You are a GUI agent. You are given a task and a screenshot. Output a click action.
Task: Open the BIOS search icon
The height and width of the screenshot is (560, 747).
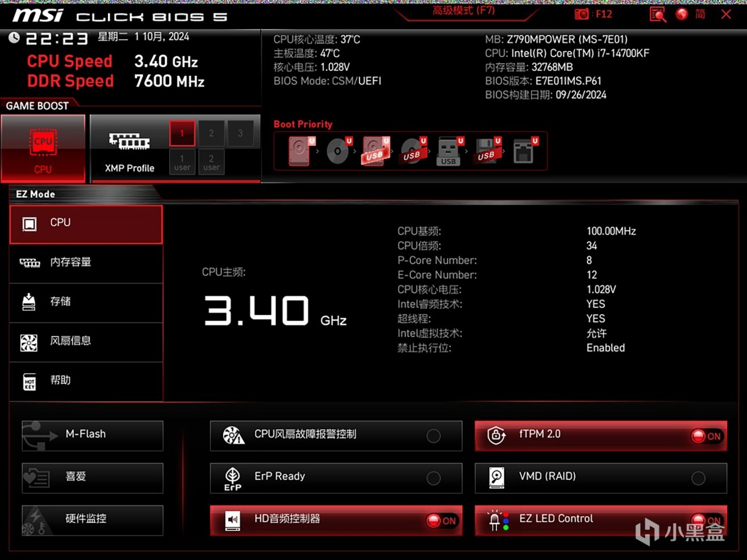[658, 14]
